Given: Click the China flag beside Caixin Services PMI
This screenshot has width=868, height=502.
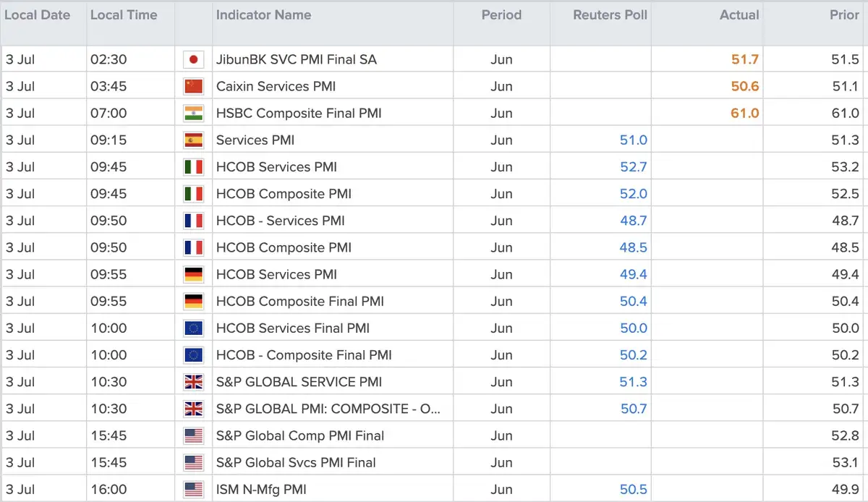Looking at the screenshot, I should [x=193, y=86].
